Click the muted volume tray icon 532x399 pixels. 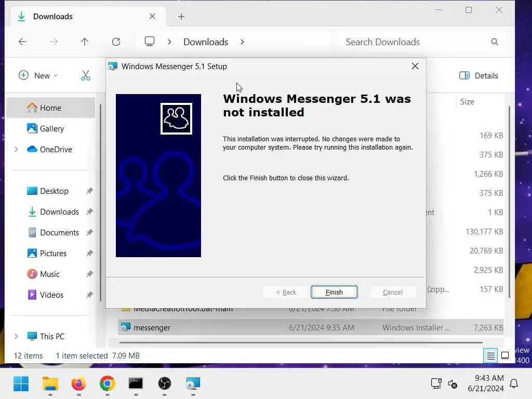click(453, 384)
